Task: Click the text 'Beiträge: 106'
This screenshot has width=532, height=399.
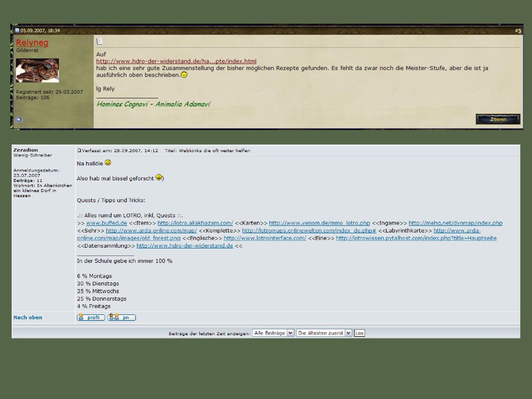Action: 33,98
